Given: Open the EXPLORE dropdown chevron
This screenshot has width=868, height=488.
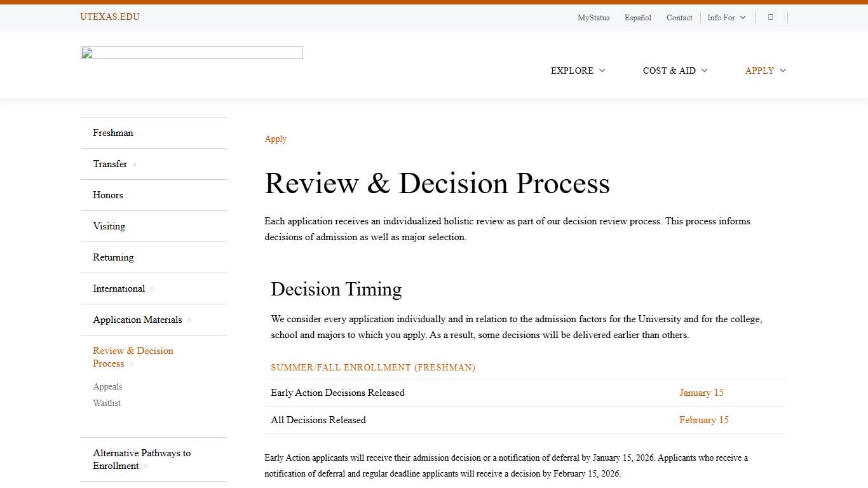Looking at the screenshot, I should point(601,71).
